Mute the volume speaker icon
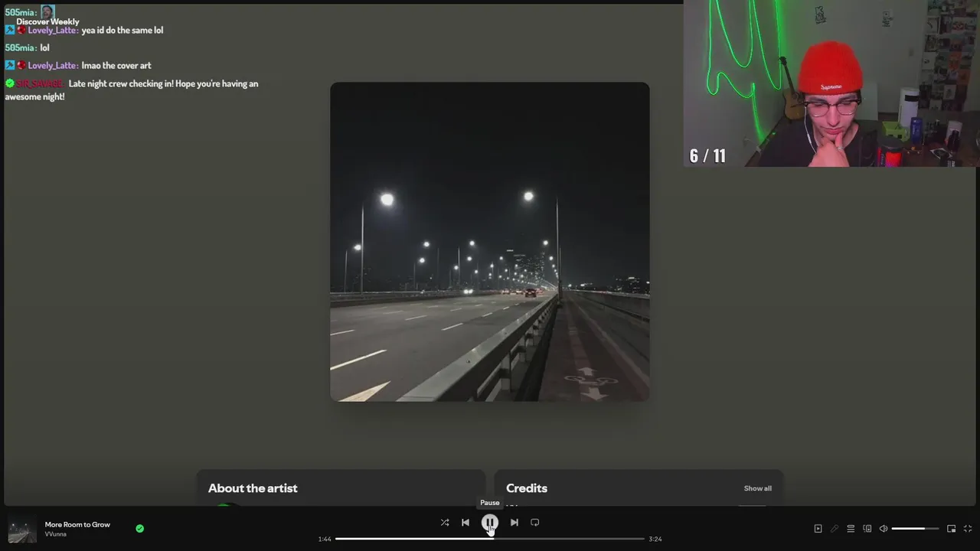This screenshot has height=551, width=980. [884, 529]
